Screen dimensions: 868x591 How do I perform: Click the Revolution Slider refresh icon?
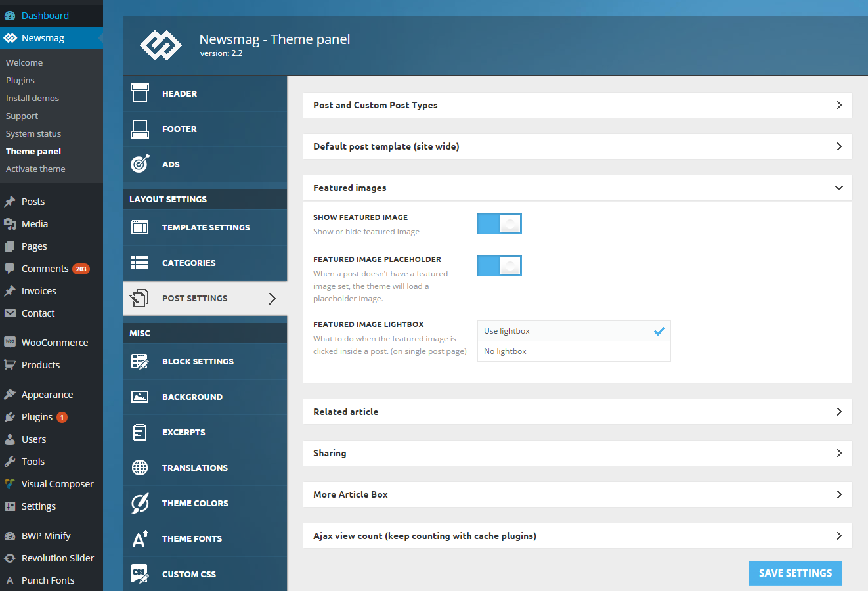10,558
